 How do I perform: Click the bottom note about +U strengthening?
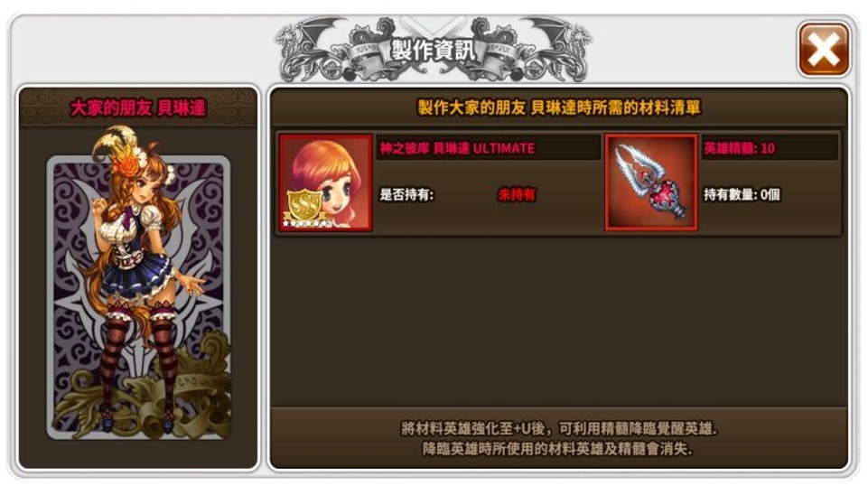(x=559, y=428)
